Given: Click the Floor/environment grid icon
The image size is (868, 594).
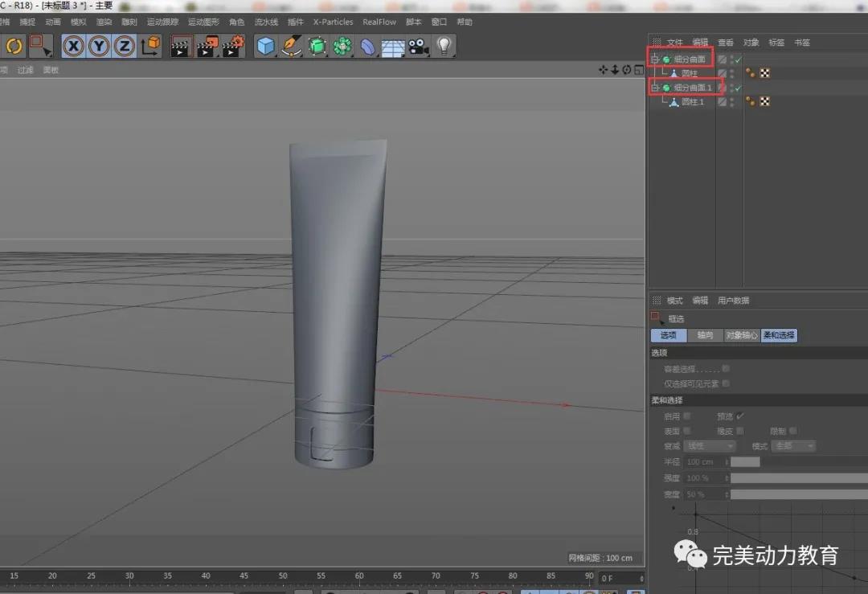Looking at the screenshot, I should 392,47.
